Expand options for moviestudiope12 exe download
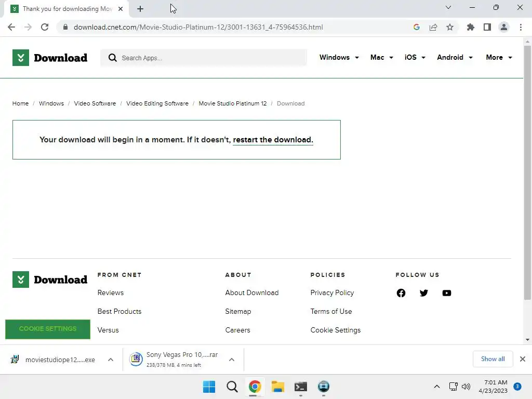 pyautogui.click(x=111, y=360)
